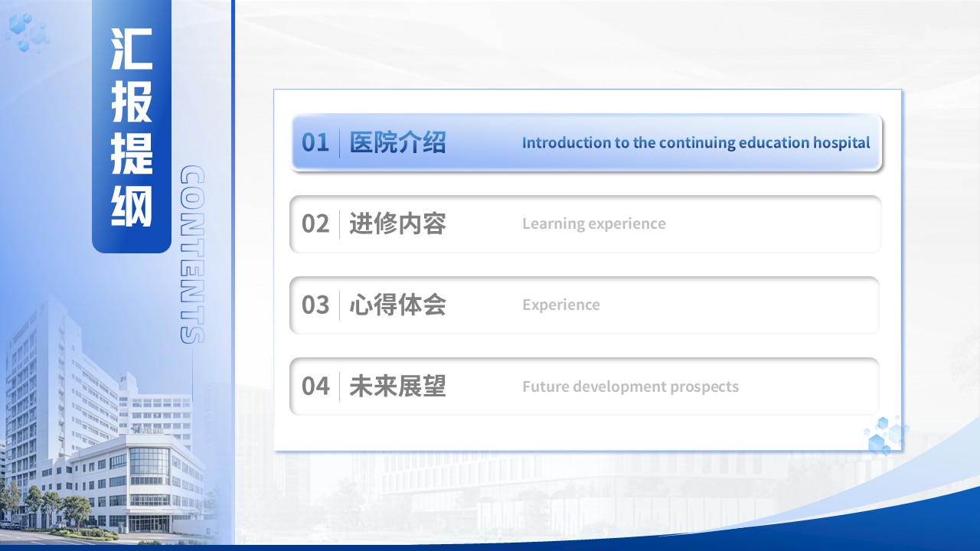Select the 01 医院介绍 highlighted section bar
The width and height of the screenshot is (980, 551).
586,142
